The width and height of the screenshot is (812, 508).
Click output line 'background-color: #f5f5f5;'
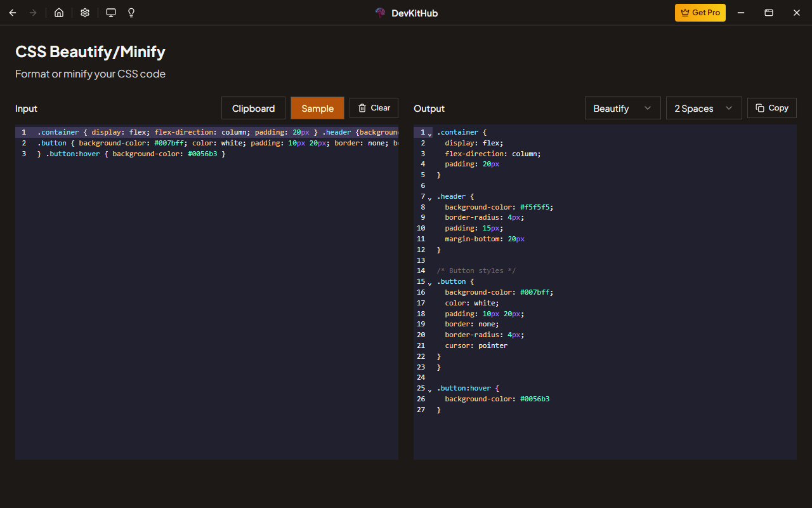[499, 207]
